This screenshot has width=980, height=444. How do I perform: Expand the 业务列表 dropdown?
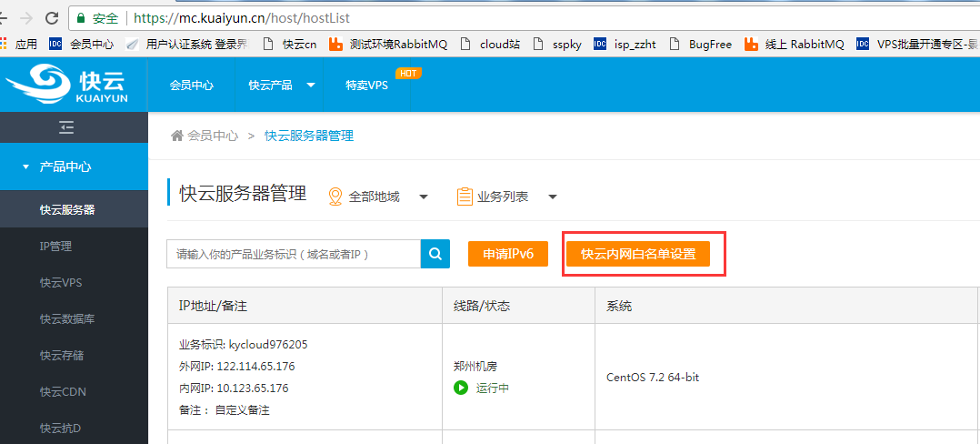tap(506, 197)
